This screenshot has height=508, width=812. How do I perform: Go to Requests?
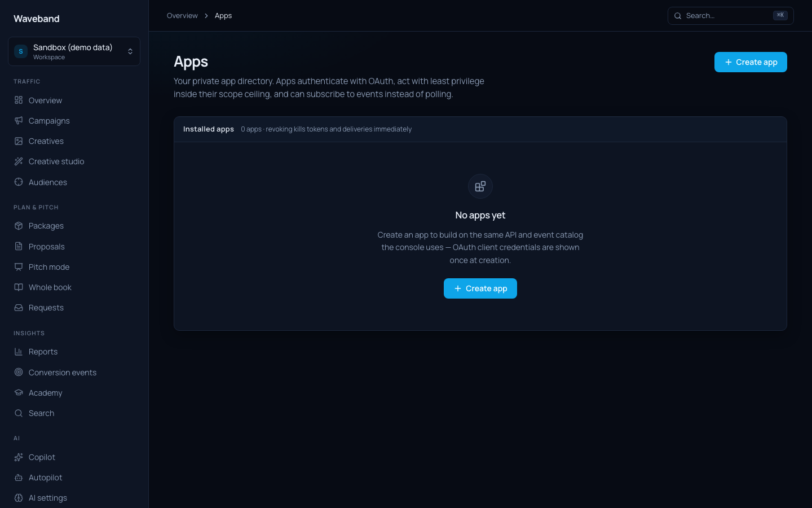click(74, 308)
